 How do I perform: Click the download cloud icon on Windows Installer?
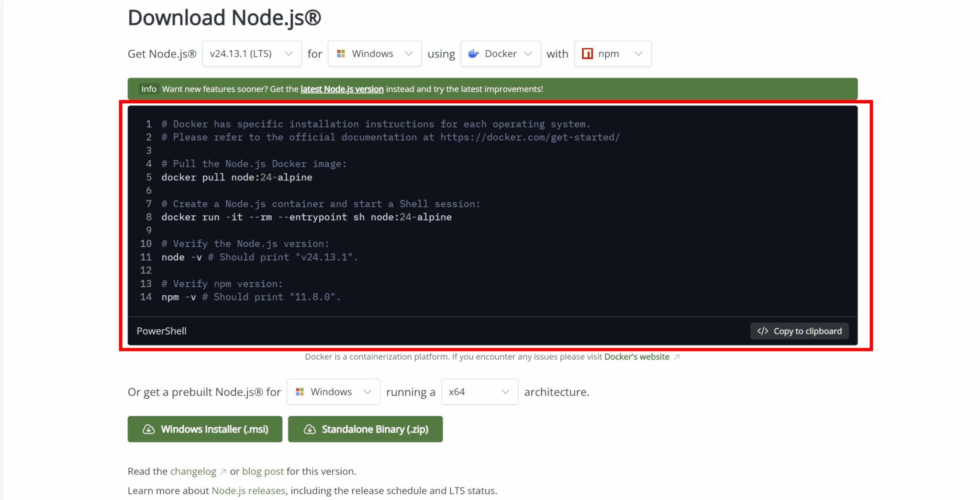[x=149, y=429]
